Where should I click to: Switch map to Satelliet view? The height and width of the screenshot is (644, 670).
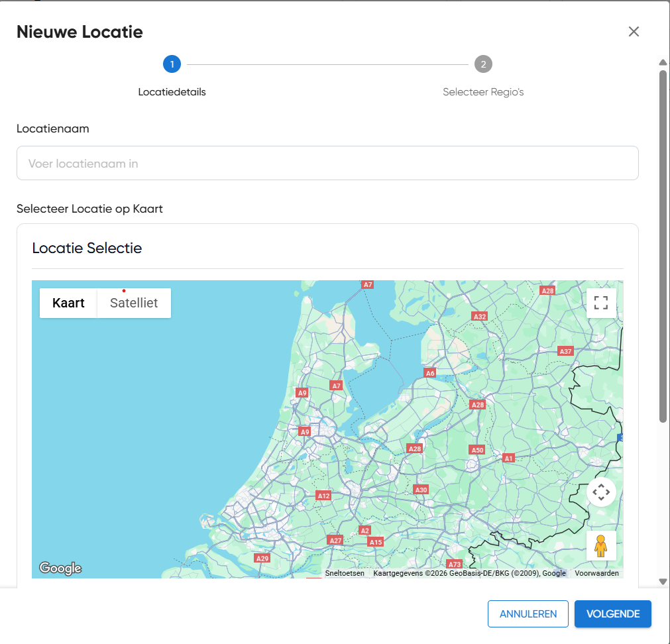tap(134, 303)
